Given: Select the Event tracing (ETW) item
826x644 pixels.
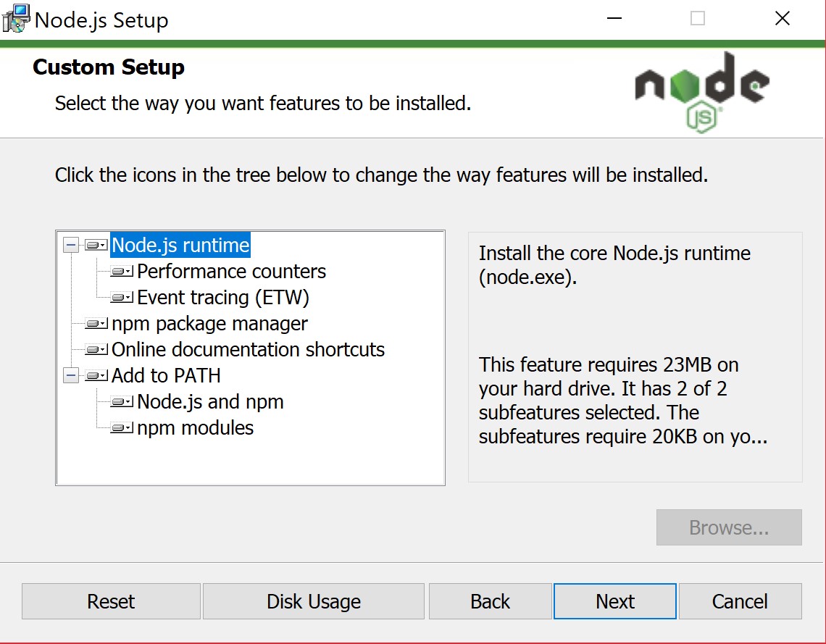Looking at the screenshot, I should tap(223, 298).
